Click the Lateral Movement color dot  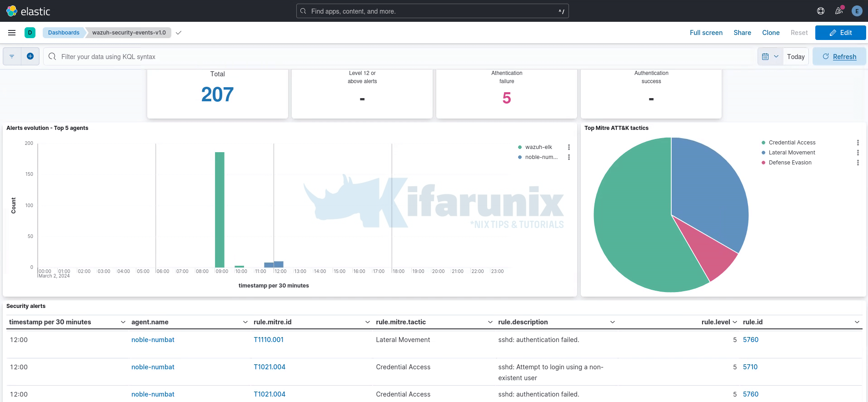pos(763,153)
